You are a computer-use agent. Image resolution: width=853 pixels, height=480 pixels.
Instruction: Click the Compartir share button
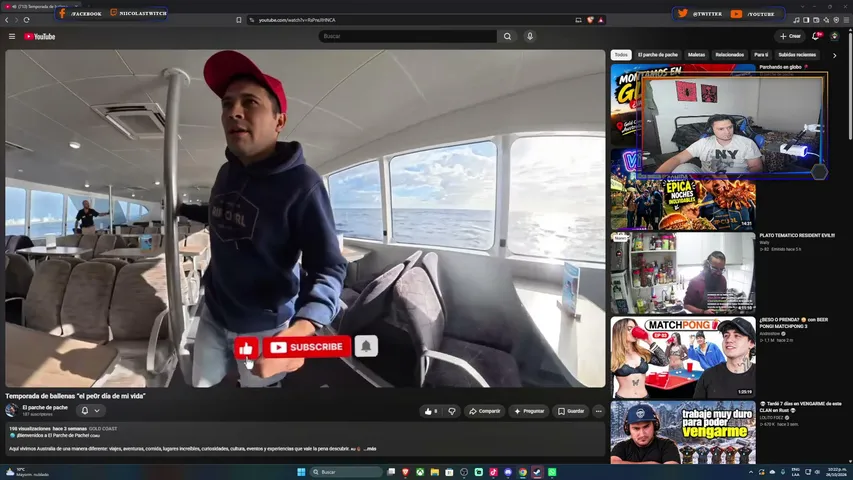(x=484, y=411)
